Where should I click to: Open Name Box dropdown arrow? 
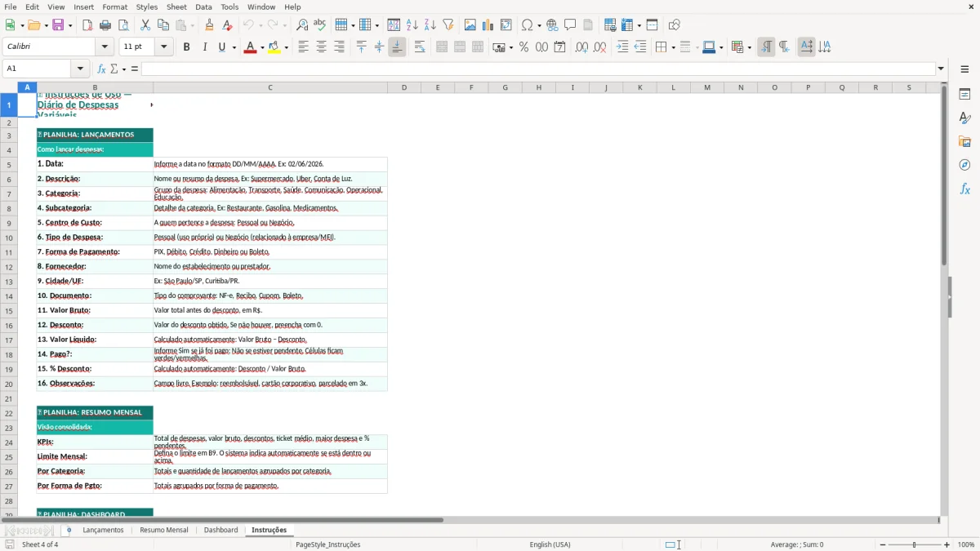(x=80, y=69)
